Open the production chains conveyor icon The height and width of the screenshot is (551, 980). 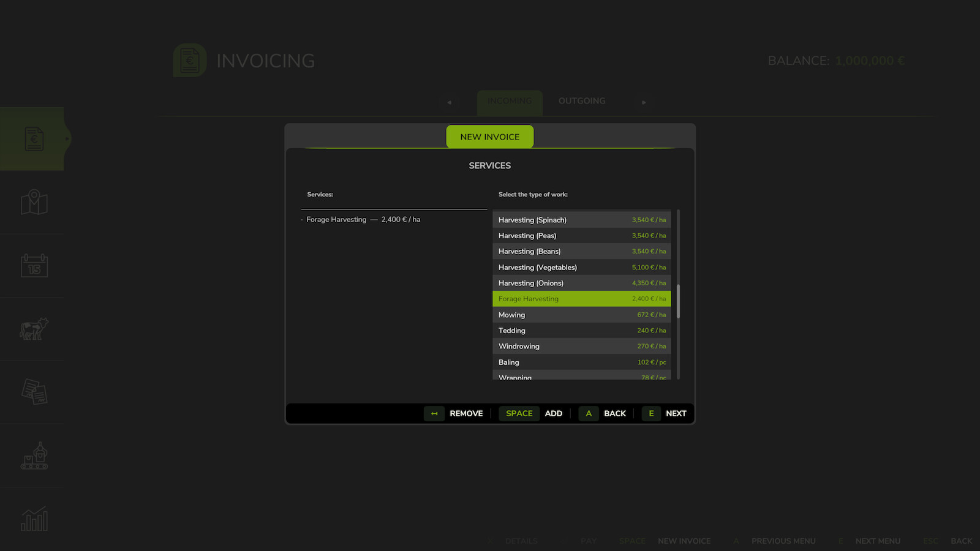[x=34, y=455]
